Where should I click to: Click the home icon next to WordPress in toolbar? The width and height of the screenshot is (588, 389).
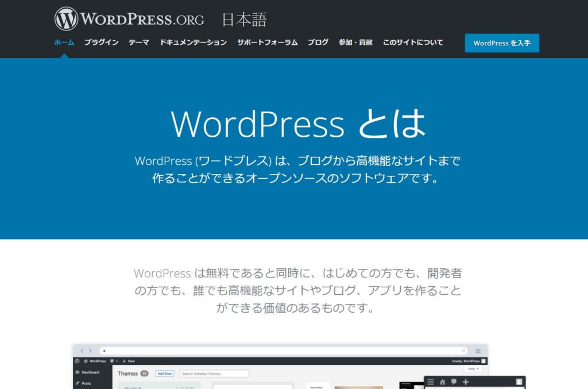[86, 360]
